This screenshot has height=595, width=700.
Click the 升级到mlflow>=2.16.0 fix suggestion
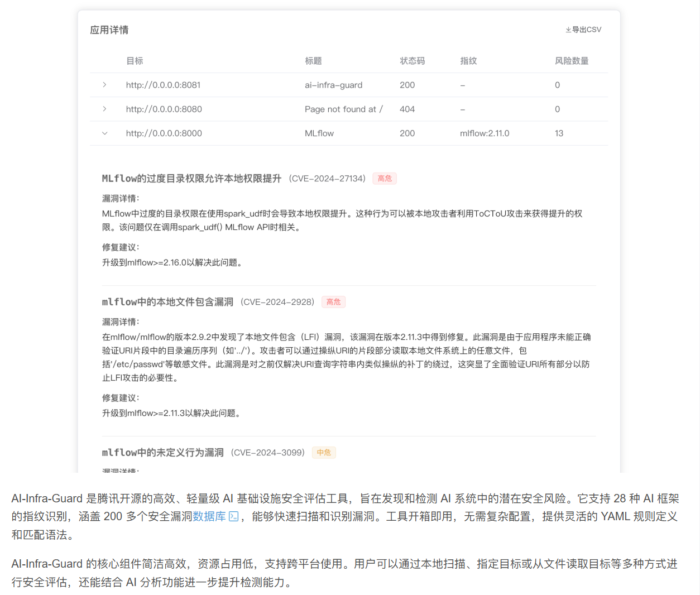pyautogui.click(x=173, y=262)
